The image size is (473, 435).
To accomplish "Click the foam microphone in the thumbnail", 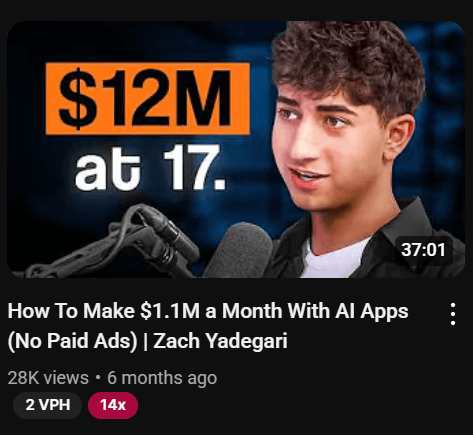I will [238, 251].
